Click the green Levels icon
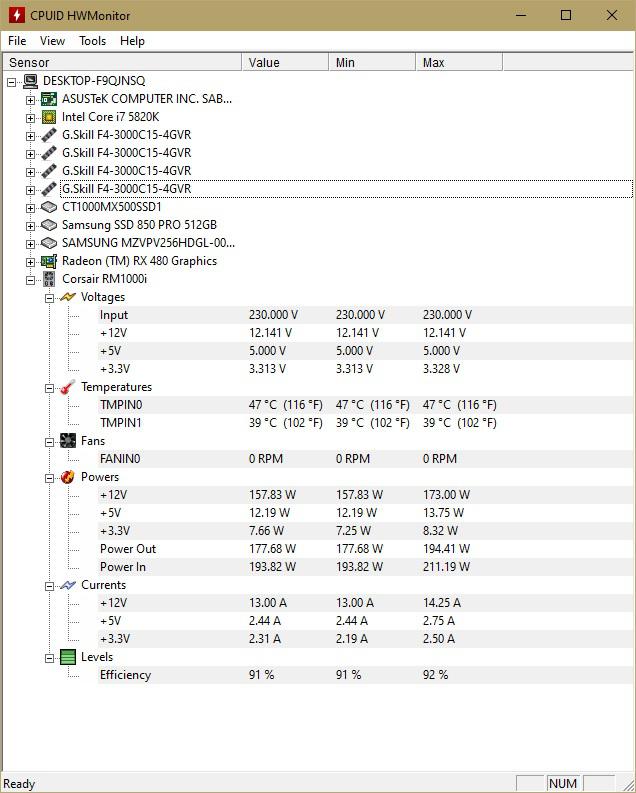The height and width of the screenshot is (793, 636). click(68, 657)
